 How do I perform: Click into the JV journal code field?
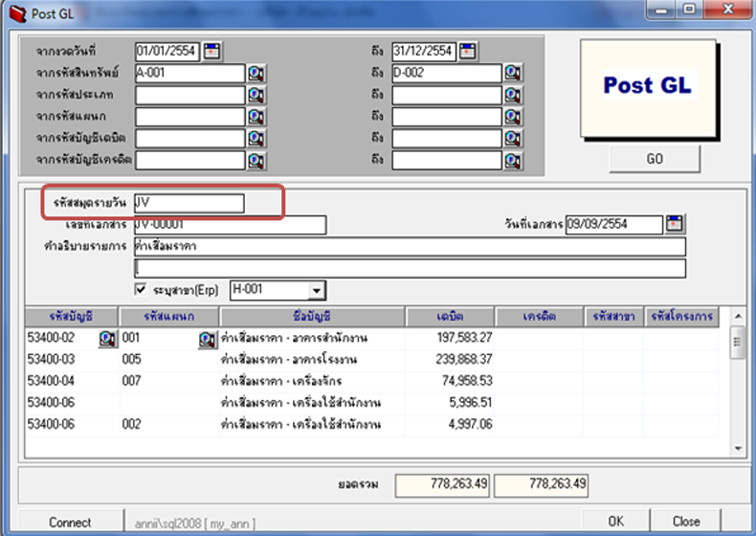(189, 203)
